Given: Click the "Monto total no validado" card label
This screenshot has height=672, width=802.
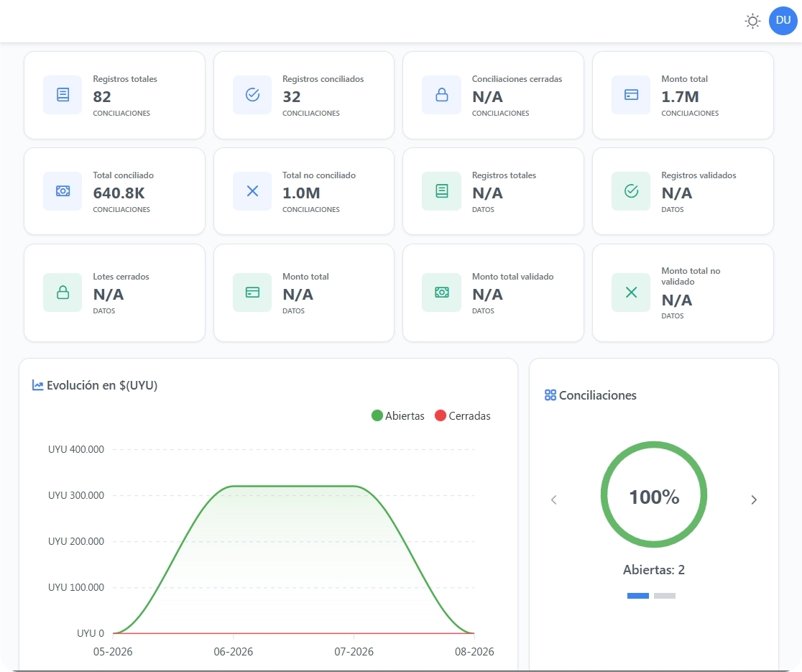Looking at the screenshot, I should click(691, 276).
